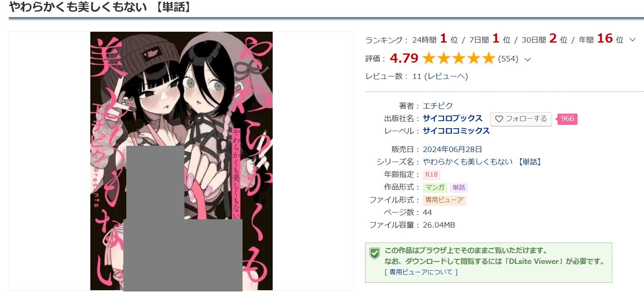Image resolution: width=644 pixels, height=294 pixels.
Task: Click the green shield checkmark icon
Action: (x=375, y=253)
